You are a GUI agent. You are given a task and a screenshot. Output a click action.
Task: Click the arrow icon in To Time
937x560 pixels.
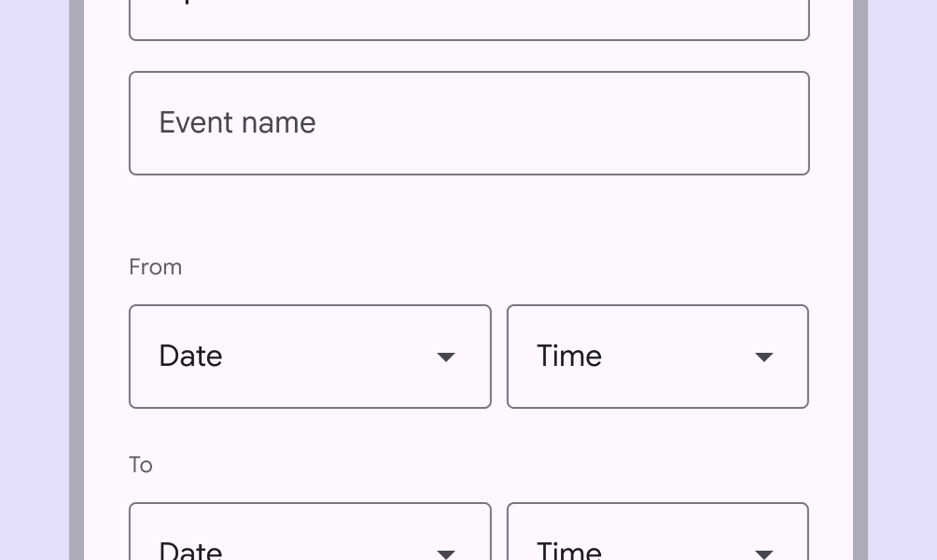point(763,553)
